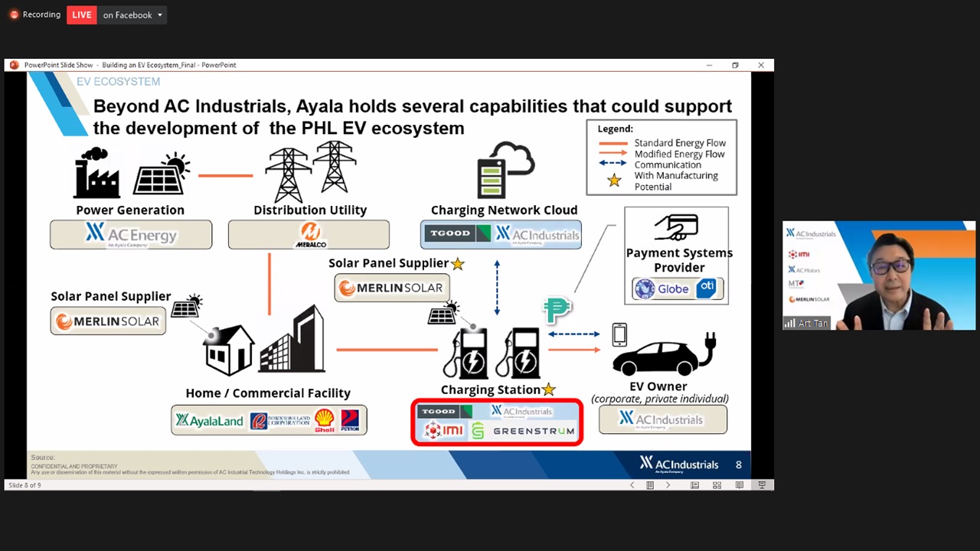
Task: Click the 'Distribution Utility' label
Action: pos(310,210)
